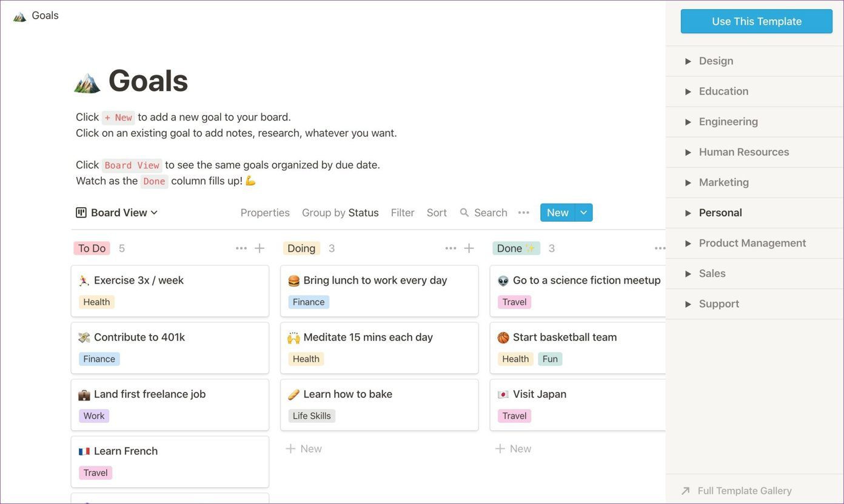This screenshot has width=844, height=504.
Task: Click the Fun tag on basketball card
Action: pyautogui.click(x=550, y=359)
